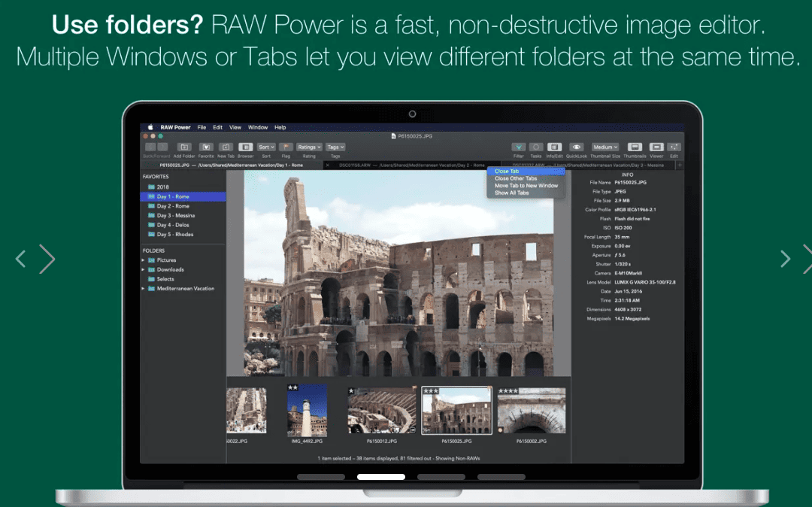Click the QuickLook eye icon

[x=577, y=147]
